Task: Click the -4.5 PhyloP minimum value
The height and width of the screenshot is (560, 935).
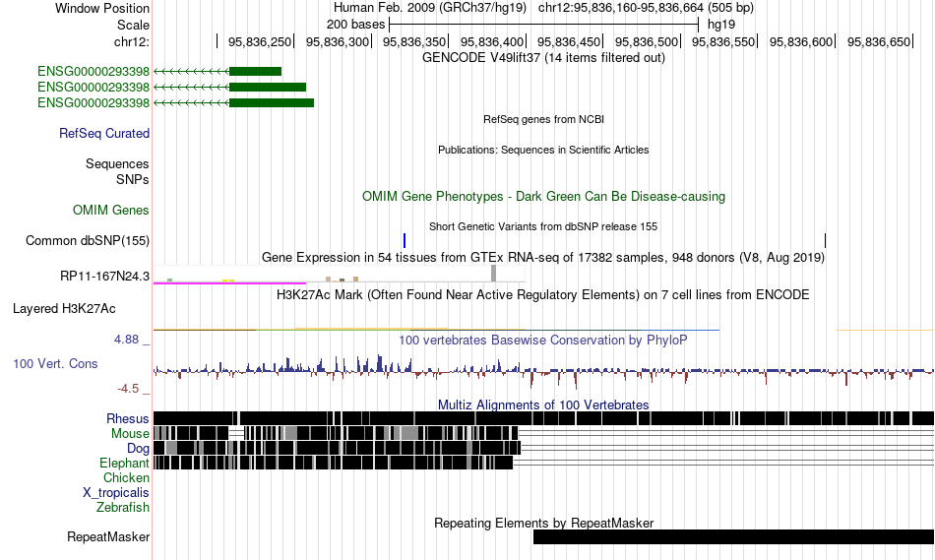Action: (x=128, y=389)
